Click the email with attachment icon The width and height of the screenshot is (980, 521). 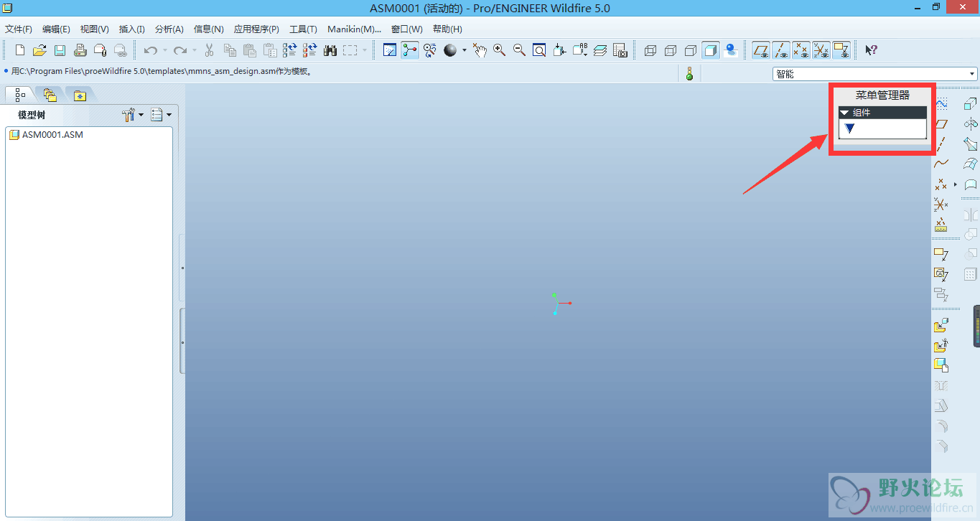pyautogui.click(x=101, y=50)
